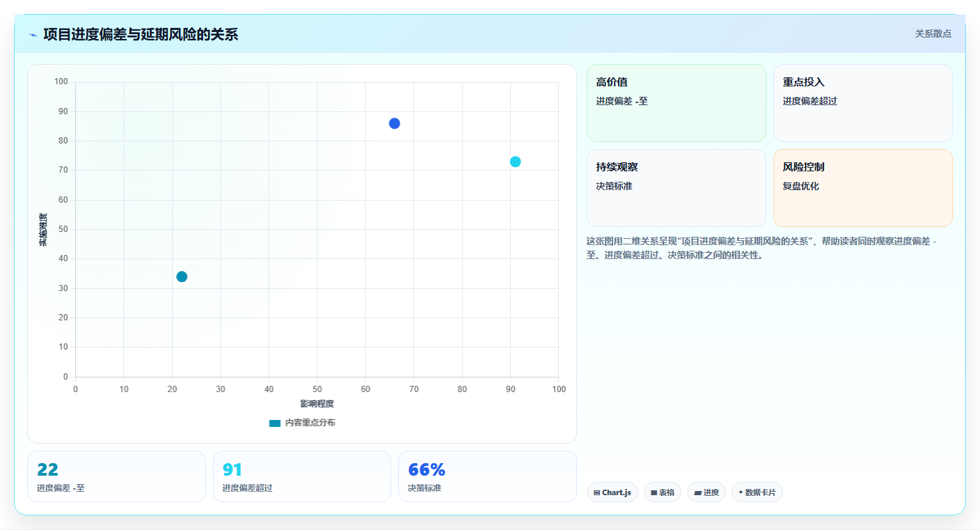Click the 表格 tag chip

coord(663,492)
